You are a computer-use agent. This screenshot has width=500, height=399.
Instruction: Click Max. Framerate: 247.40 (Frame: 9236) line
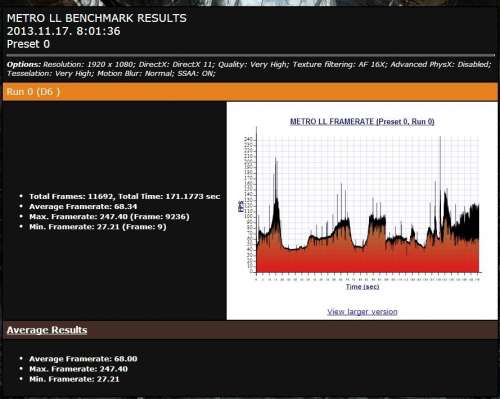[109, 217]
